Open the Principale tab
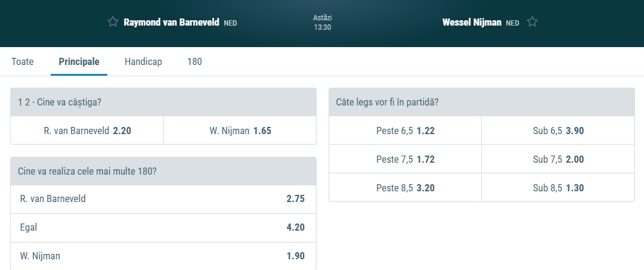 tap(79, 61)
